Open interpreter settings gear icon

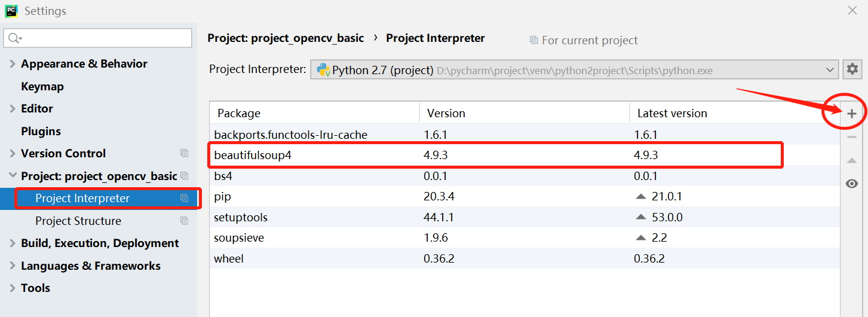click(852, 69)
